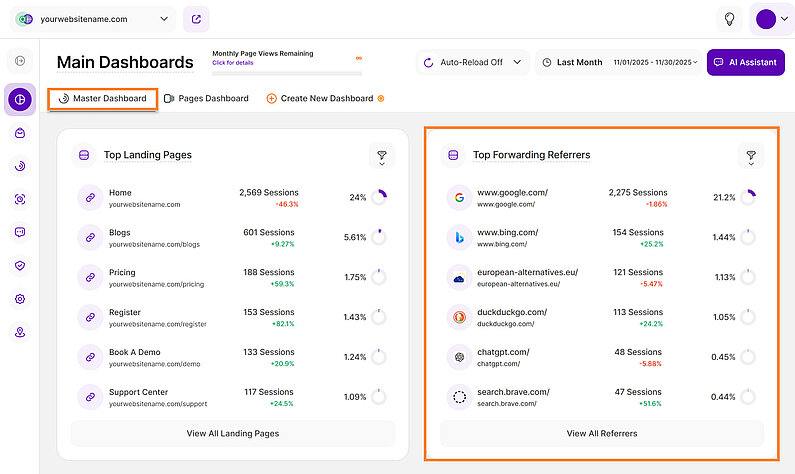Click the link icon beside Pricing page

(x=90, y=278)
